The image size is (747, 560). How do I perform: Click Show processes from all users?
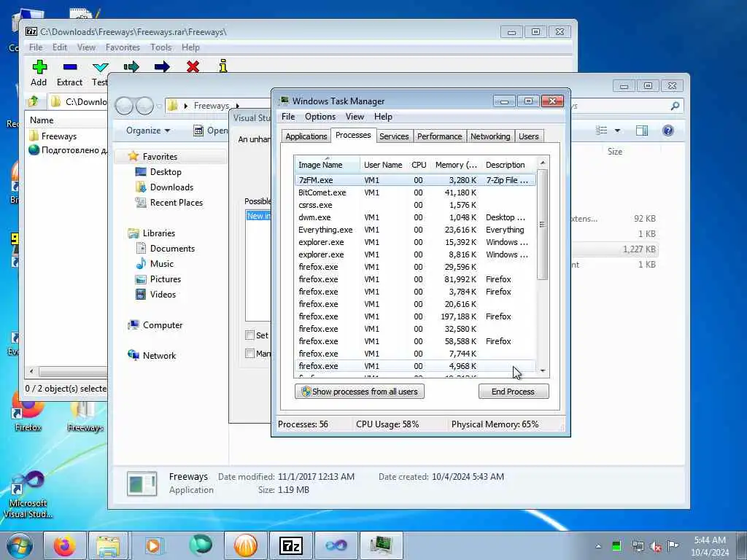tap(359, 392)
